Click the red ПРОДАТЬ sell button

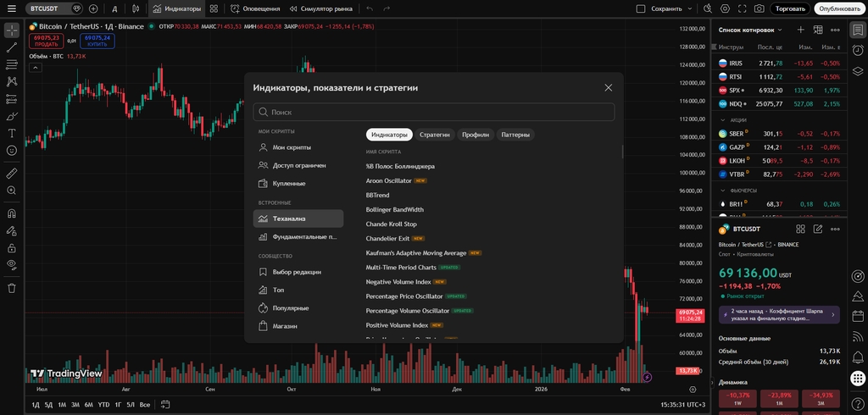point(47,41)
